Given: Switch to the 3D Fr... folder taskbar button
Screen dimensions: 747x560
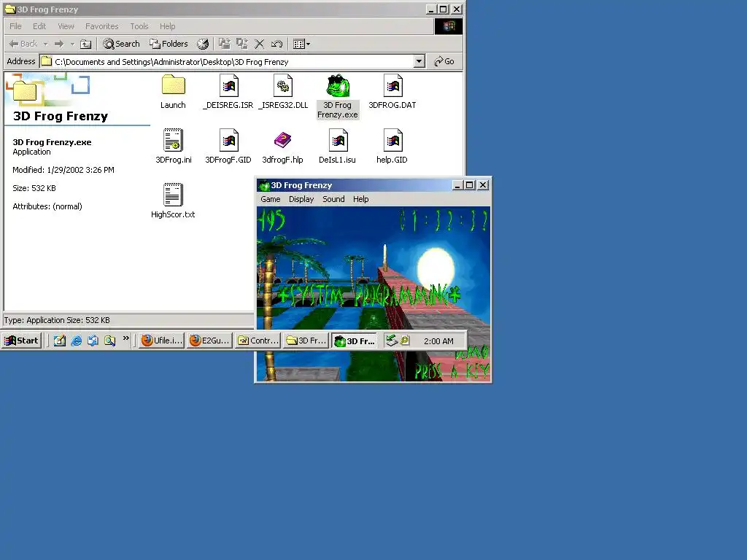Looking at the screenshot, I should point(306,341).
